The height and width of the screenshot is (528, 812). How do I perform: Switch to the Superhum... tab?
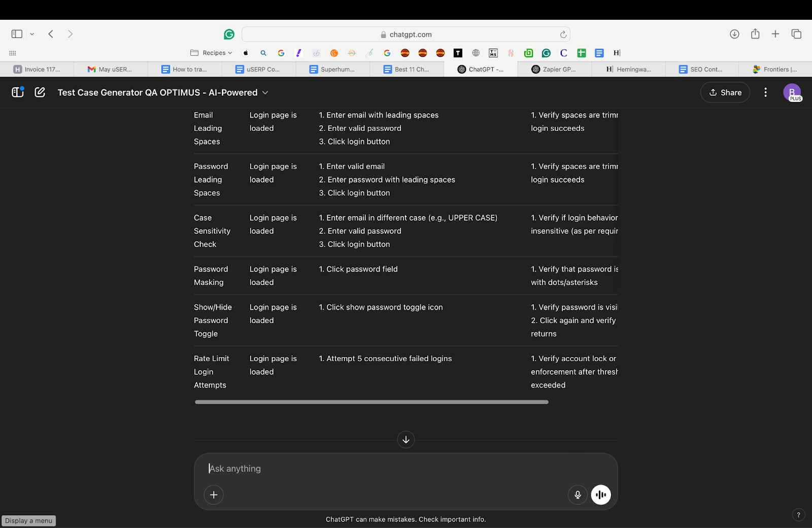coord(333,69)
